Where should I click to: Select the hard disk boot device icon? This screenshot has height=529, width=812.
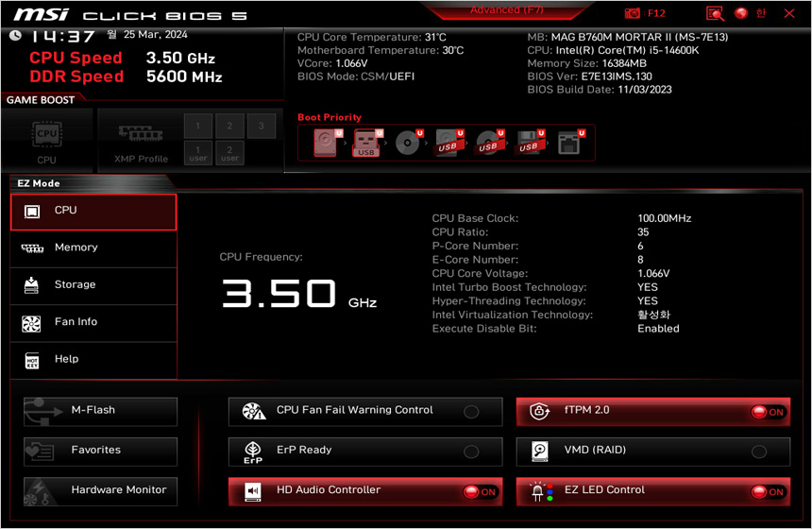328,143
